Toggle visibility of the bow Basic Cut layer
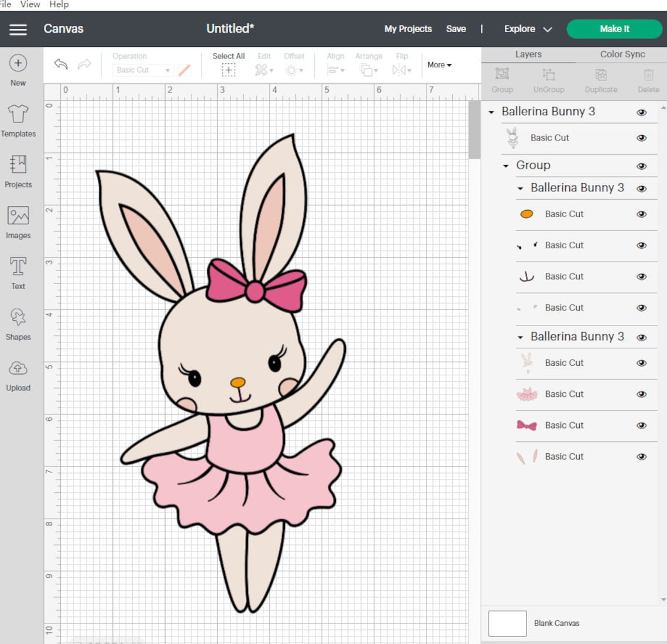The height and width of the screenshot is (644, 667). tap(641, 426)
